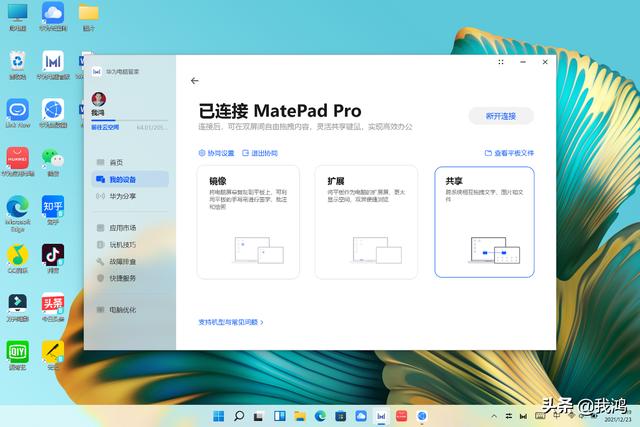Select the 共享 share mode card
This screenshot has height=427, width=640.
coord(484,221)
